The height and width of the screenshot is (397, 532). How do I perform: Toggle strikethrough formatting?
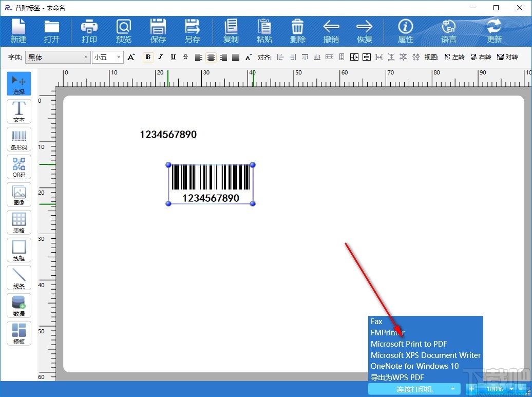point(185,57)
